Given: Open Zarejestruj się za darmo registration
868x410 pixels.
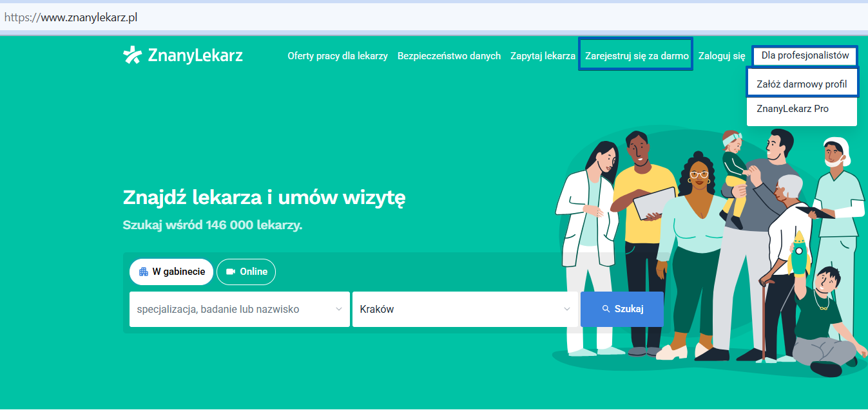Looking at the screenshot, I should coord(635,55).
